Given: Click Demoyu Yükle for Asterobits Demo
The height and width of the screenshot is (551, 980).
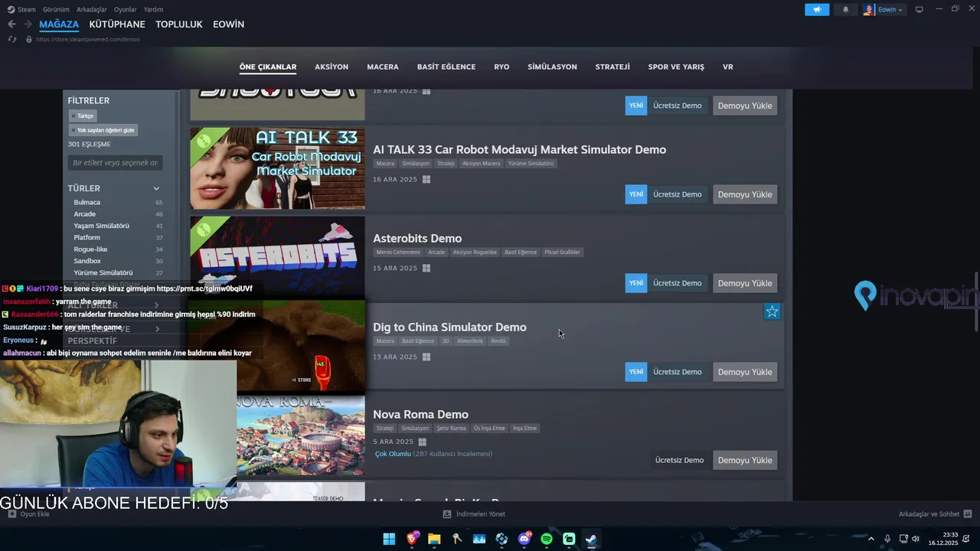Looking at the screenshot, I should coord(745,283).
